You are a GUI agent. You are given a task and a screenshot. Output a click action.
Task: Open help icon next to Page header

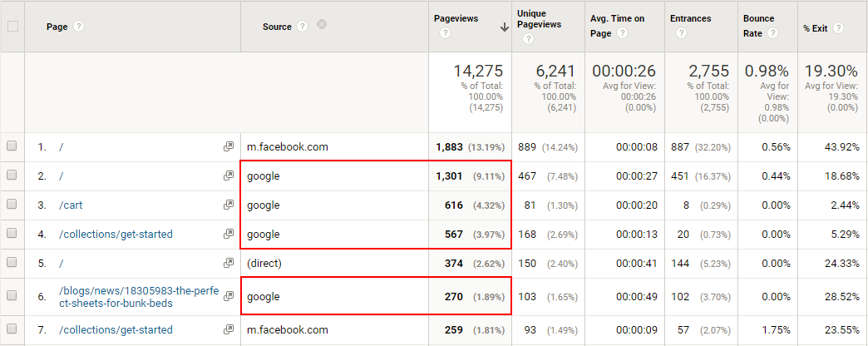click(x=79, y=27)
